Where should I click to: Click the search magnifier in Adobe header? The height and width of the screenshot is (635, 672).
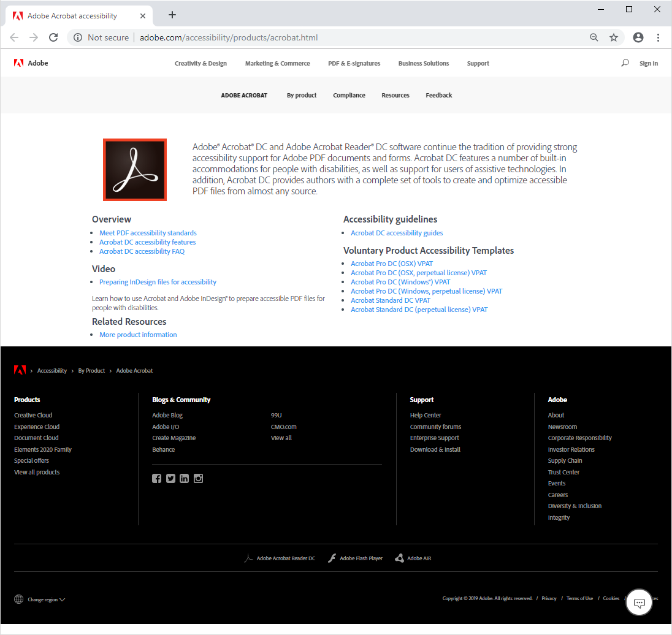click(625, 63)
